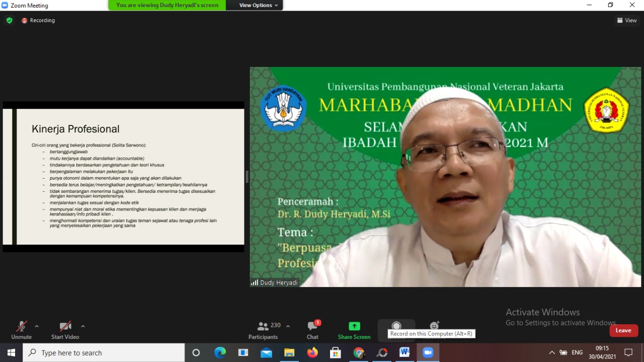644x362 pixels.
Task: Click the Recording indicator
Action: tap(38, 20)
